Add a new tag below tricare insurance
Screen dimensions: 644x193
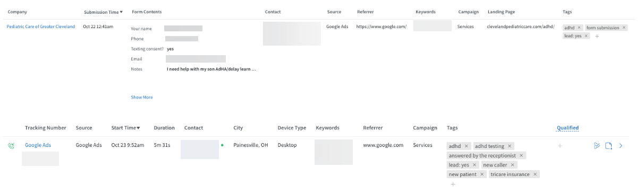[x=453, y=184]
